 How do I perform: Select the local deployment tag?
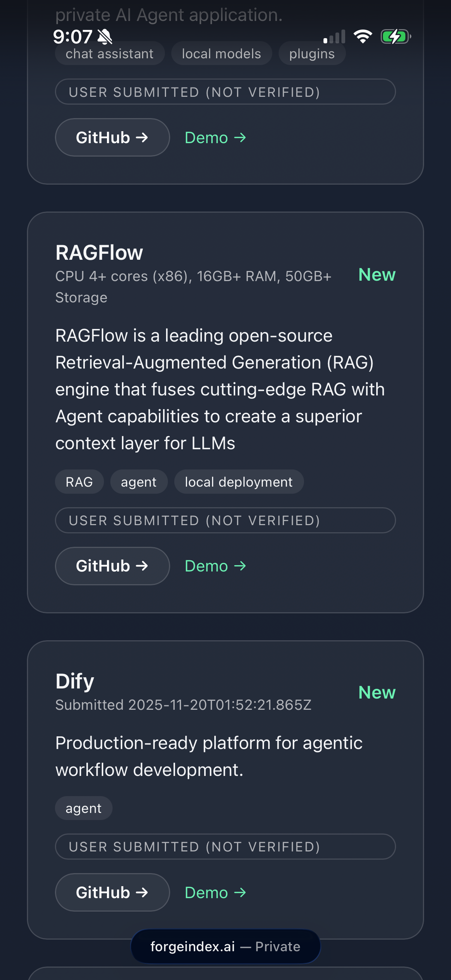click(x=239, y=482)
